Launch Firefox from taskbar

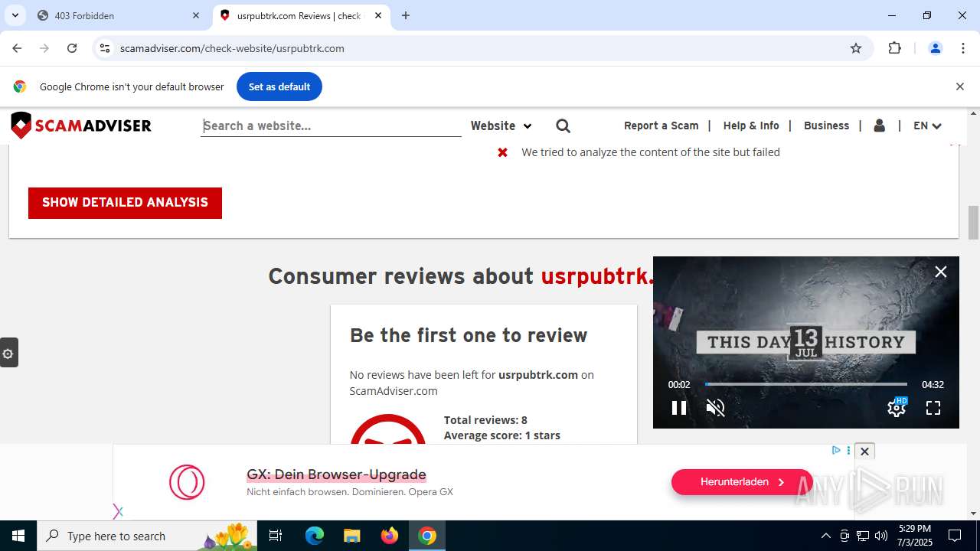[x=390, y=536]
